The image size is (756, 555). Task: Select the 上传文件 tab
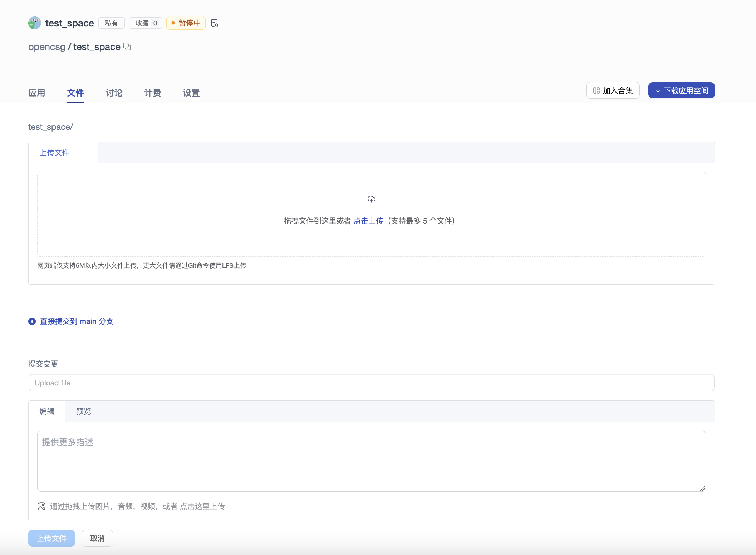[54, 152]
